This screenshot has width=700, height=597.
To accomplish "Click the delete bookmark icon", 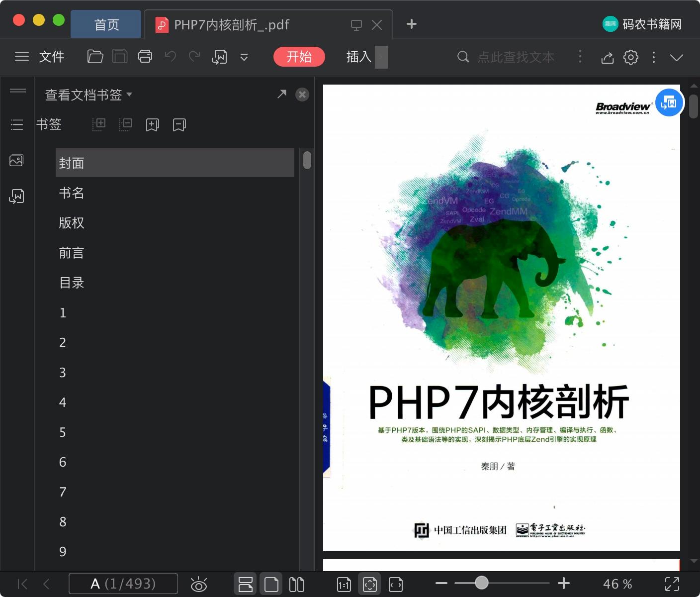I will tap(179, 125).
